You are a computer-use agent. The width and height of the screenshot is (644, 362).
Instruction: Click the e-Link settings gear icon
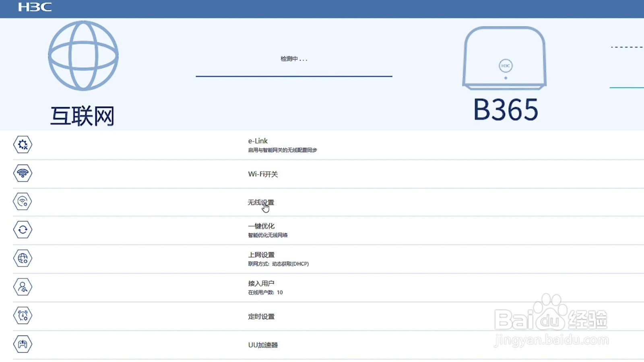coord(23,145)
